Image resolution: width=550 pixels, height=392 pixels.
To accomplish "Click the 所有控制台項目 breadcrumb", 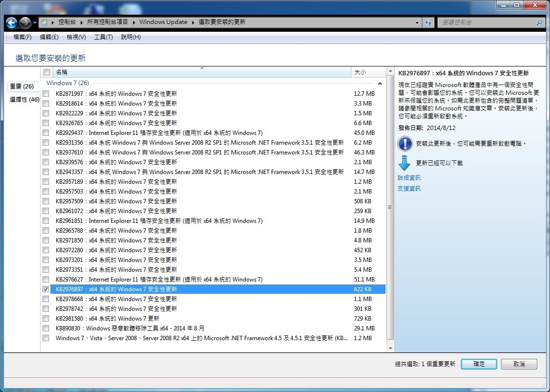I will click(108, 22).
